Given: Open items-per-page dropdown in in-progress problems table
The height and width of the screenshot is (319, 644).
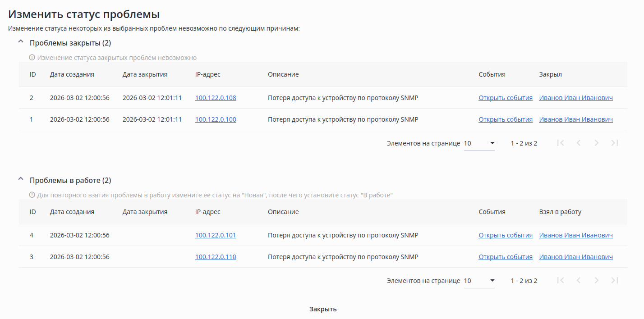Looking at the screenshot, I should 479,281.
